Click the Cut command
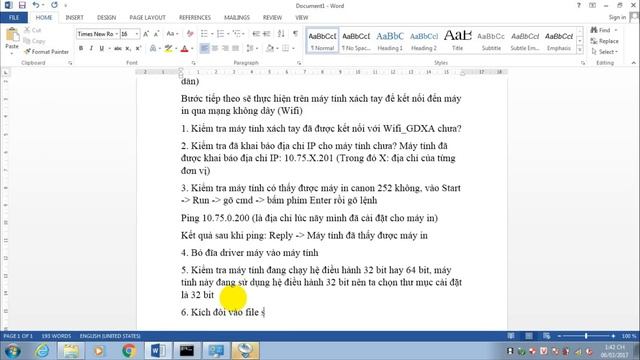 pos(32,30)
